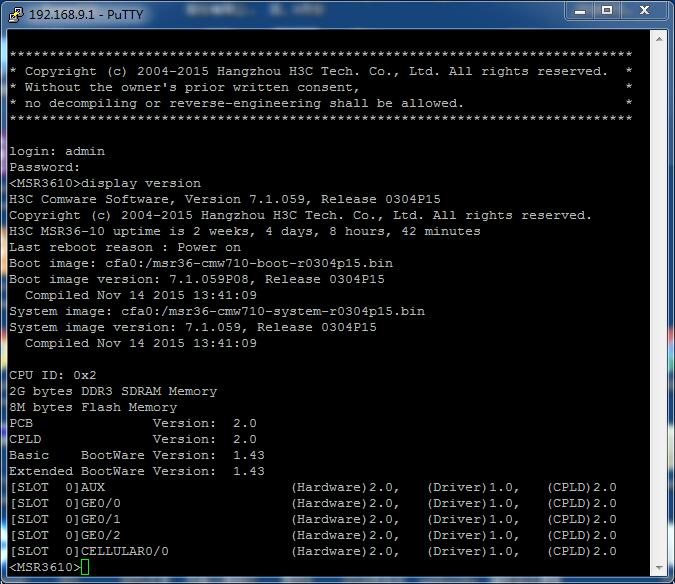Screen dimensions: 675x584
Task: Click 'H3C Comware Software, Version 7.1.059' line
Action: pos(225,199)
